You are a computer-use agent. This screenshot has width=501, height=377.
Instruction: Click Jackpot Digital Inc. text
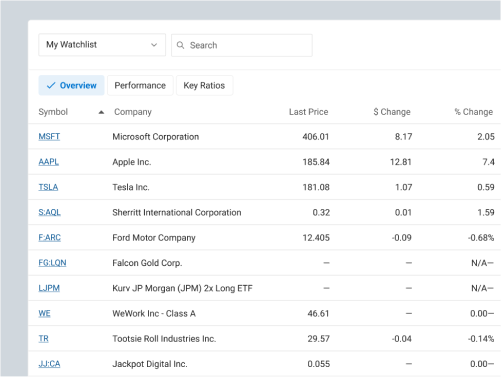pos(150,364)
